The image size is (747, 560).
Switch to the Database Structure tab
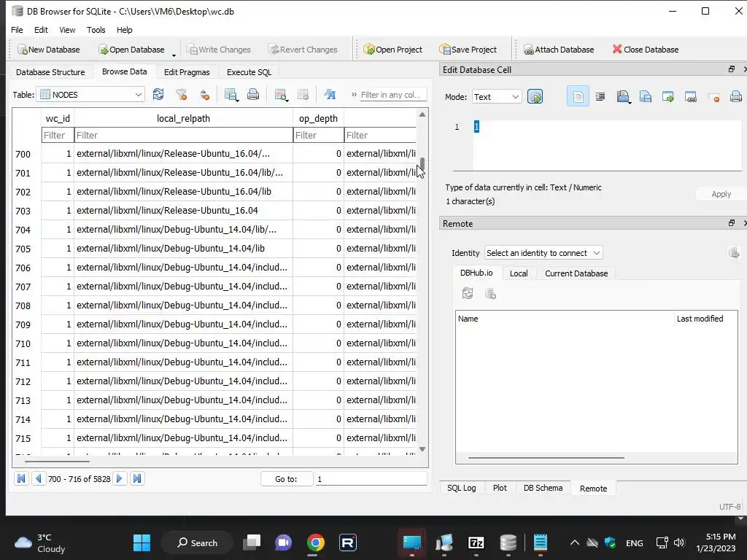pyautogui.click(x=50, y=72)
